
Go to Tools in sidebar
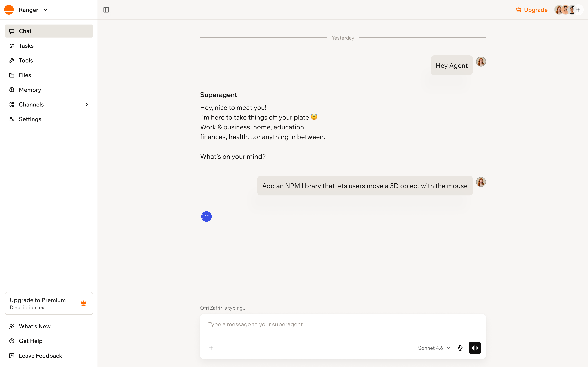[49, 60]
